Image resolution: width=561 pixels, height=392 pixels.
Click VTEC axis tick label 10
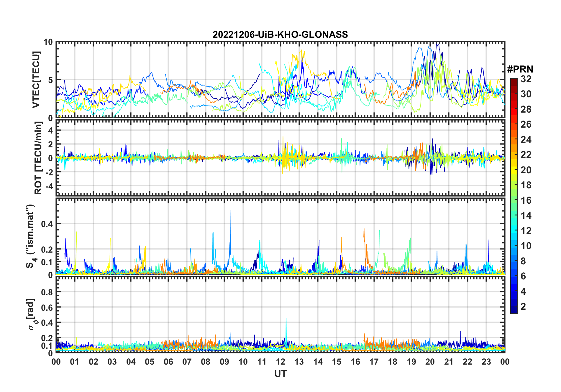(48, 42)
